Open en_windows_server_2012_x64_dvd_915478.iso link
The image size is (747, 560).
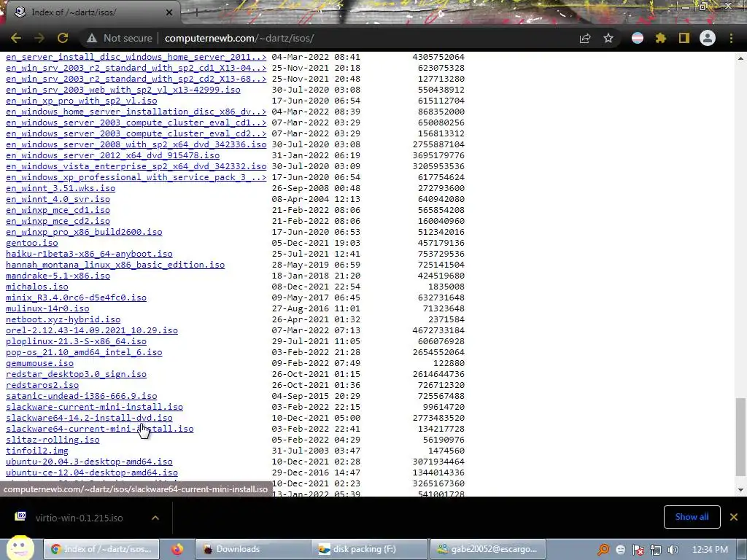tap(112, 155)
